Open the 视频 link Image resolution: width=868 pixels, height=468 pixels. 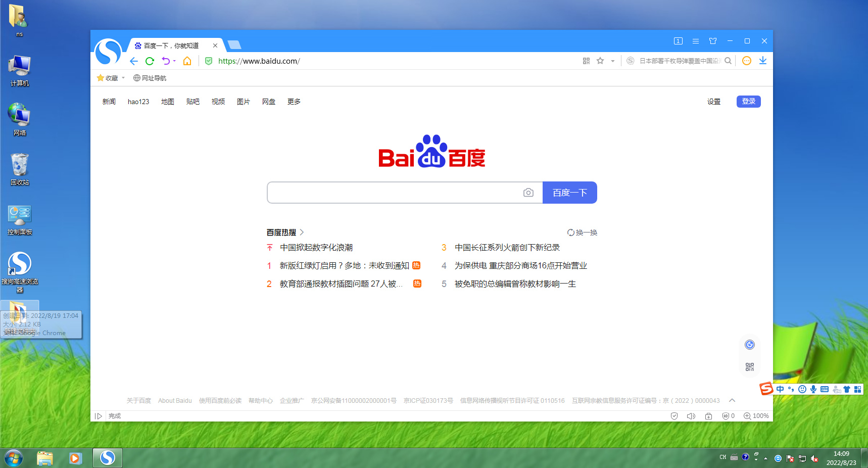point(218,102)
